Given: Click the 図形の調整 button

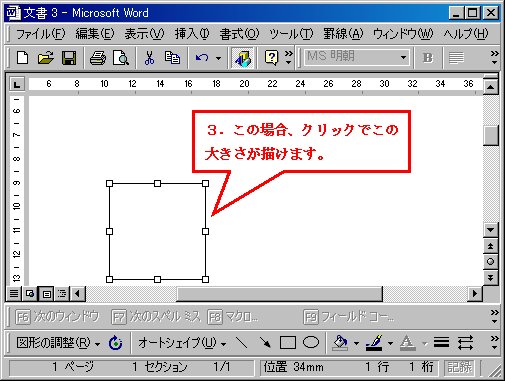Looking at the screenshot, I should point(58,342).
